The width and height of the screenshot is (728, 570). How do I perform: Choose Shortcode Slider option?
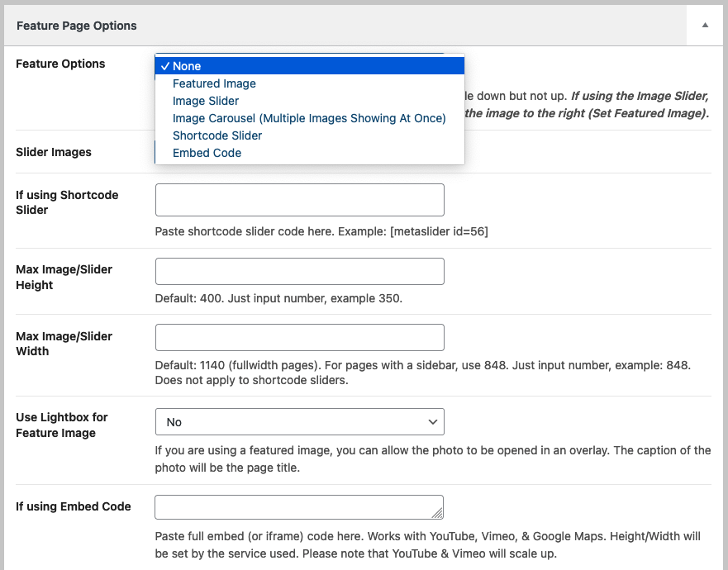(x=310, y=135)
